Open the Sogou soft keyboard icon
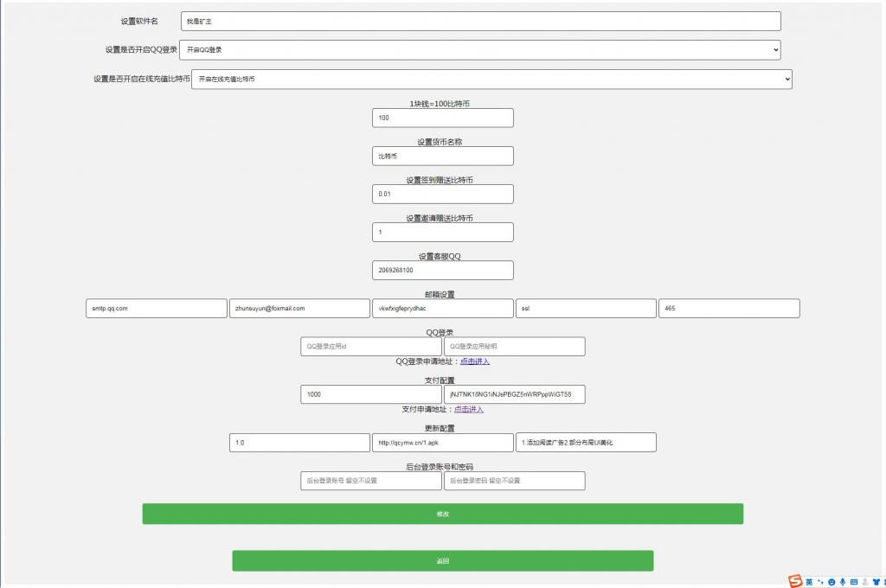Viewport: 886px width, 588px height. coord(853,581)
